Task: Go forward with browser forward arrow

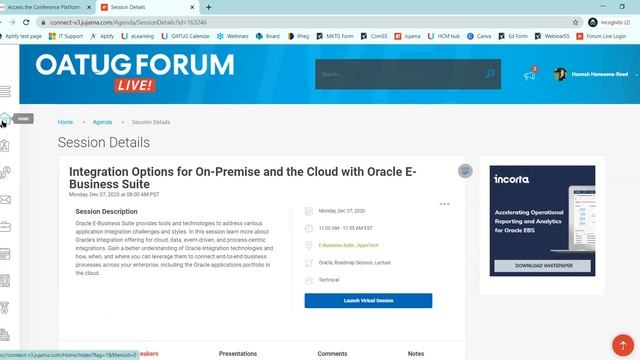Action: (12, 22)
